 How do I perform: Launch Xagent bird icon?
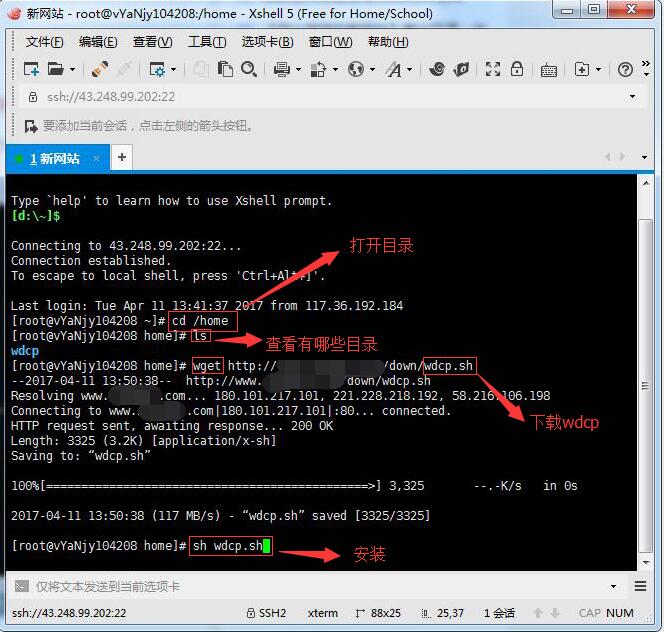[x=461, y=69]
